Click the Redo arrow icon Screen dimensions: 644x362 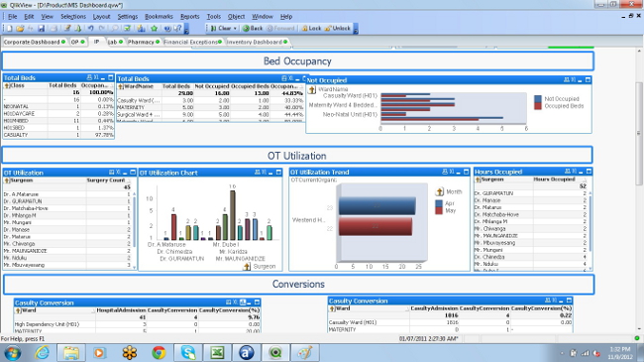pyautogui.click(x=102, y=29)
